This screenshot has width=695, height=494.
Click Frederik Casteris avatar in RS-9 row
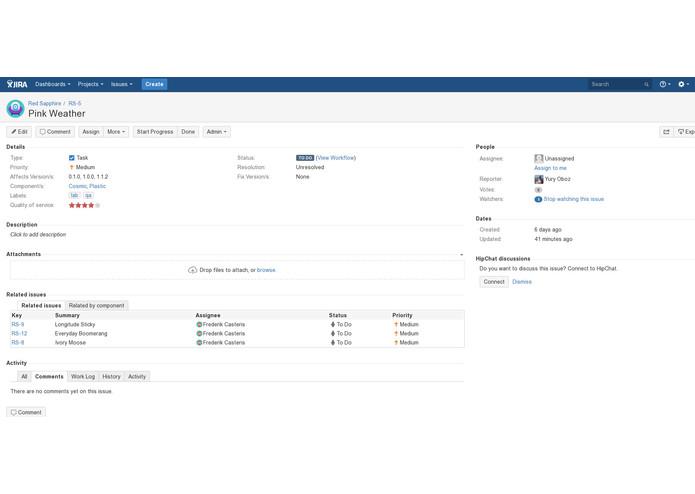[199, 324]
